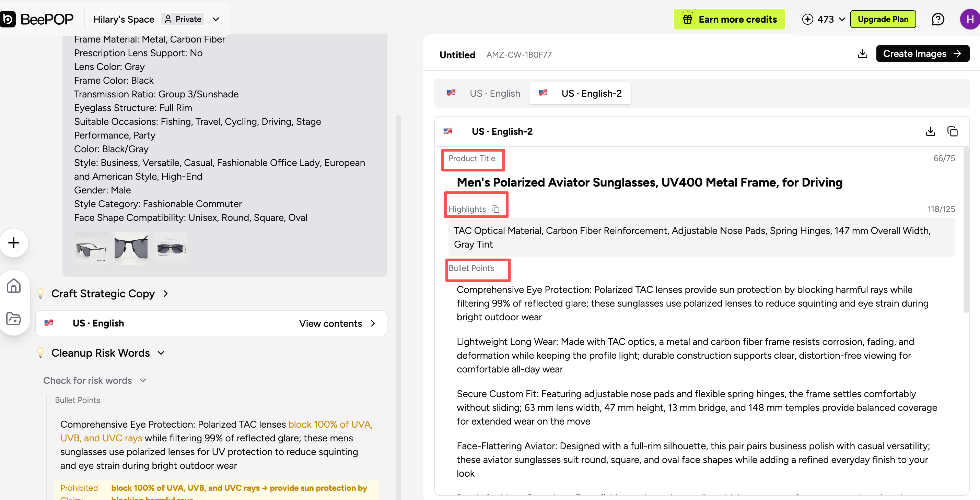The image size is (980, 500).
Task: Click the gift icon in Earn more credits
Action: 687,19
